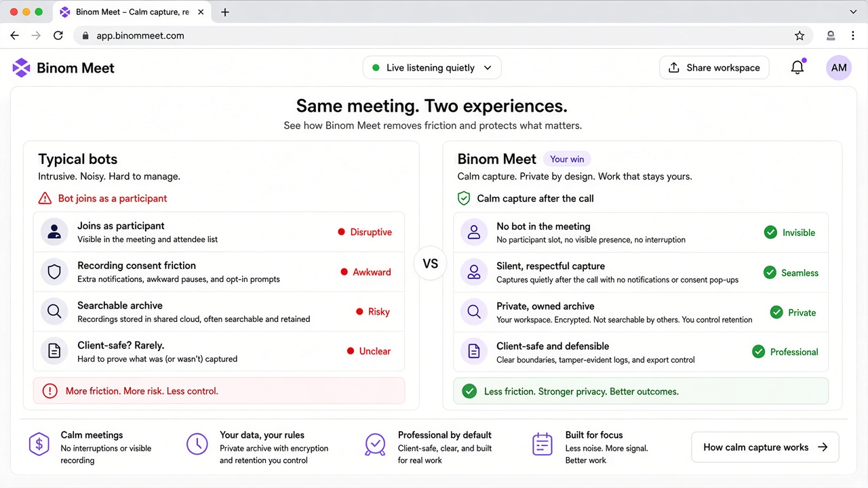This screenshot has width=868, height=488.
Task: Click the No bot in the meeting icon
Action: [474, 232]
